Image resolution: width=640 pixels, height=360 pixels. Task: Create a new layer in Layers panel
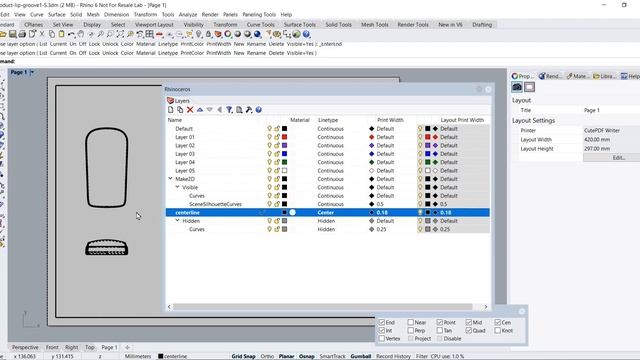(x=171, y=110)
